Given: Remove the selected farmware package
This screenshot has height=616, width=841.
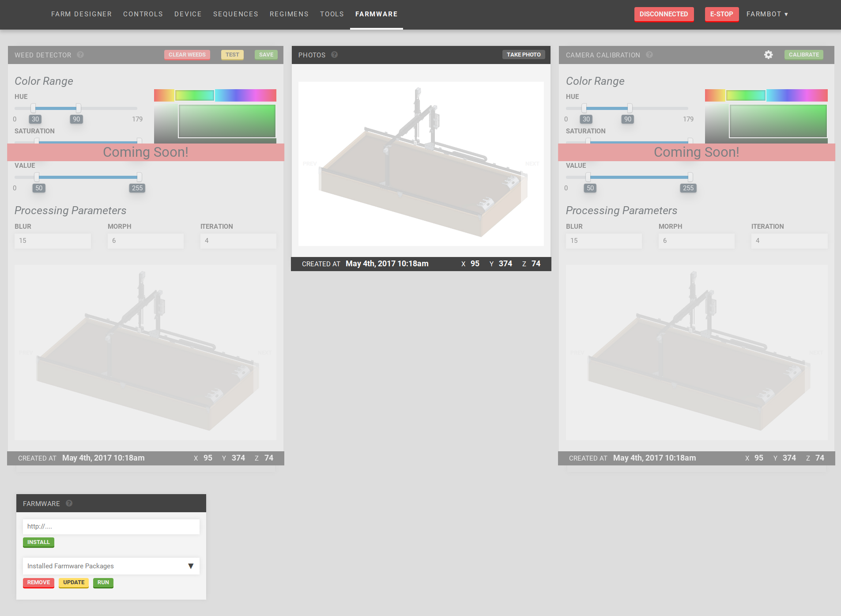Looking at the screenshot, I should point(38,582).
